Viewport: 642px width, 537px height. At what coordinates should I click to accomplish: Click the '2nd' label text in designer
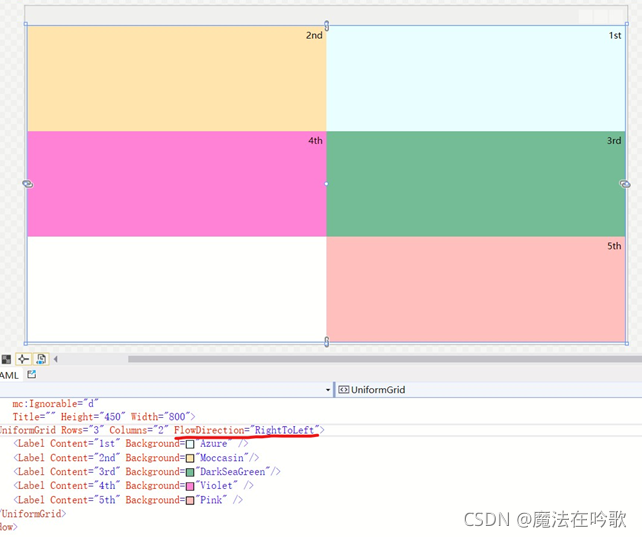314,36
